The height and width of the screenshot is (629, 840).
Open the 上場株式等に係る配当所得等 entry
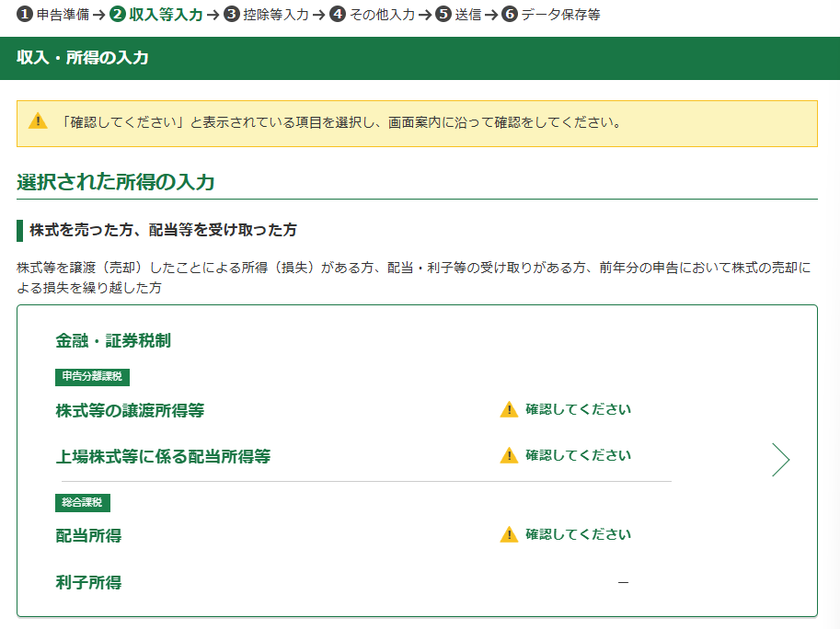163,457
